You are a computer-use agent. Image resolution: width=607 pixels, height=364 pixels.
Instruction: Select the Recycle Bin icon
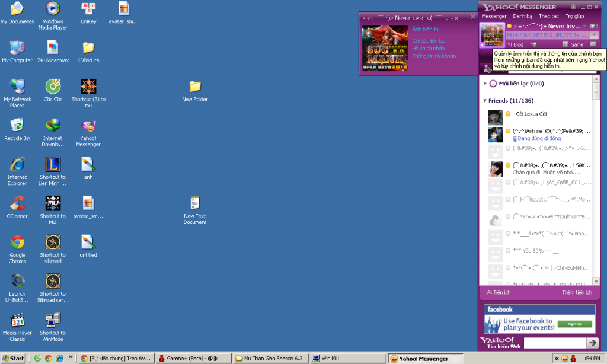point(17,129)
